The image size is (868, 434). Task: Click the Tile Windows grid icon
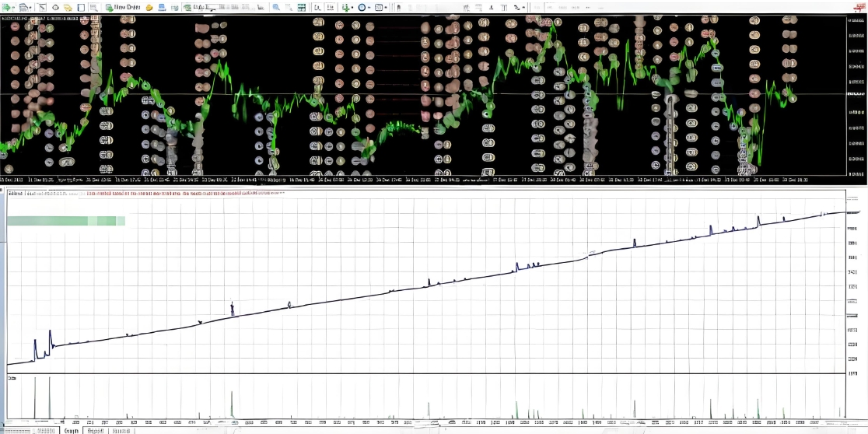tap(300, 7)
